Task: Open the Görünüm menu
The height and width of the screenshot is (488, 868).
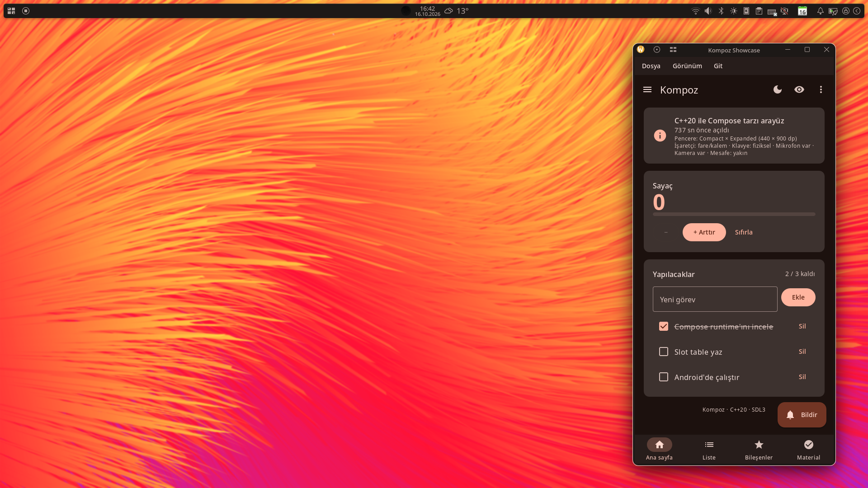Action: point(687,66)
